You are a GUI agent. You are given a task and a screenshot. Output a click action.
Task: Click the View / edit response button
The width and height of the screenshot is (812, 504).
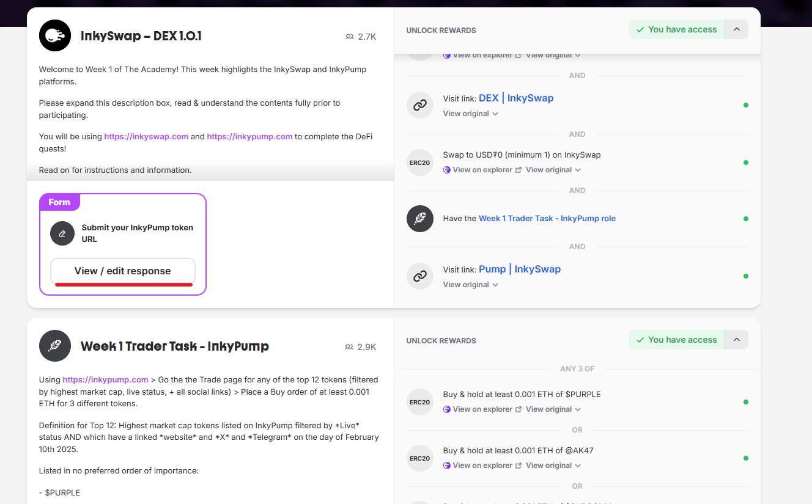(x=123, y=271)
